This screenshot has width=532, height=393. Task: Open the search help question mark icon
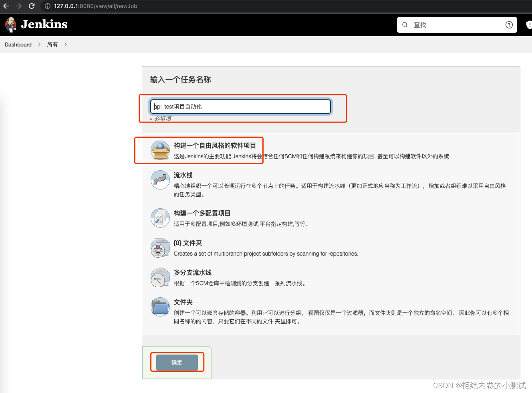point(509,24)
